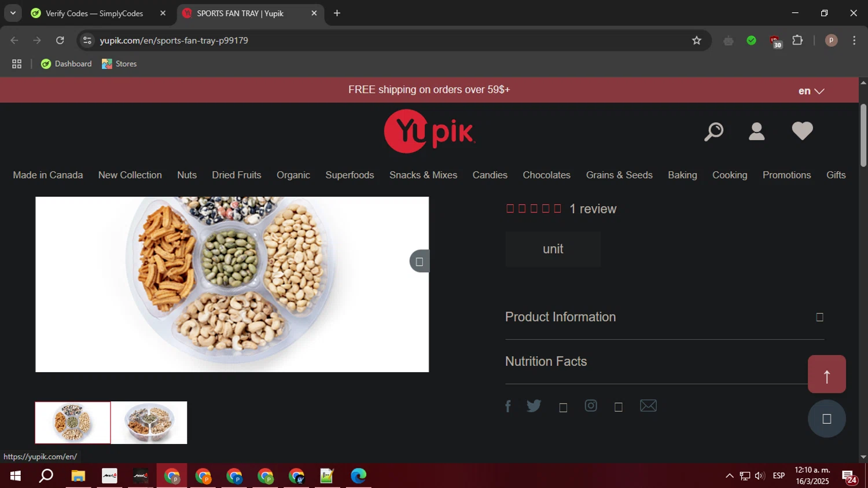
Task: Open the Instagram share icon
Action: pyautogui.click(x=591, y=406)
